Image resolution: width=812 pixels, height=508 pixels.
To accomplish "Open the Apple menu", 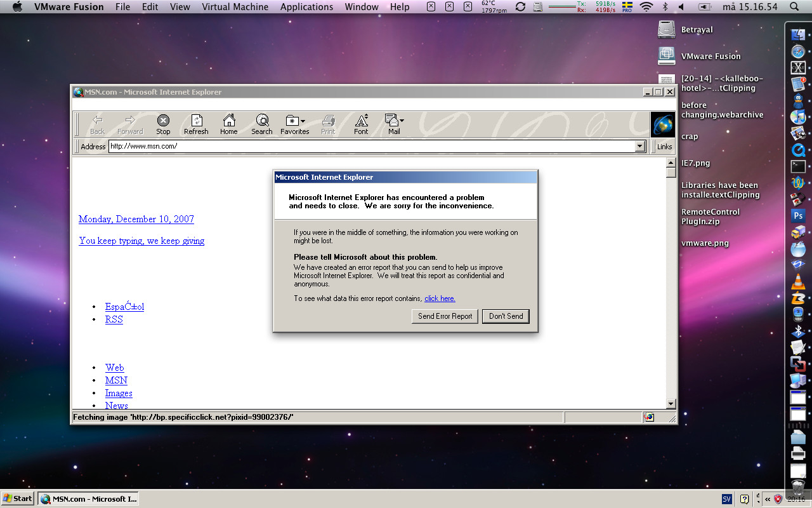I will [17, 7].
